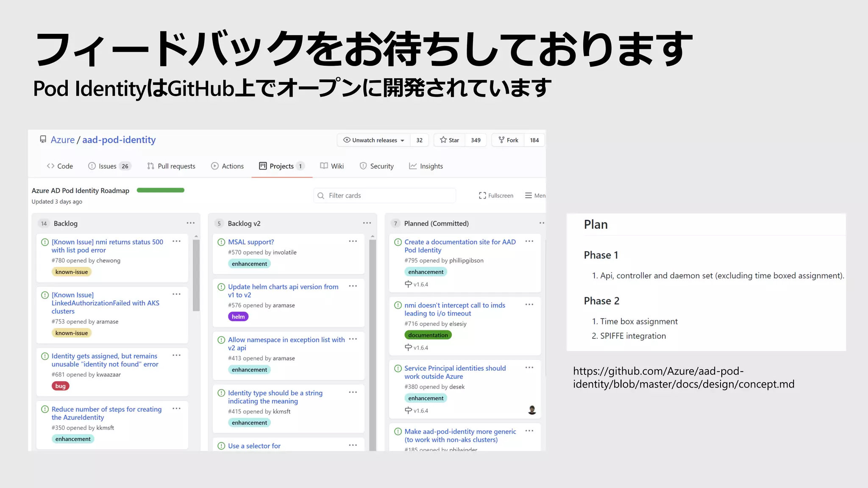The height and width of the screenshot is (488, 868).
Task: Open issue 'LinkedAuthorizationFailed with AKS clusters'
Action: [106, 303]
